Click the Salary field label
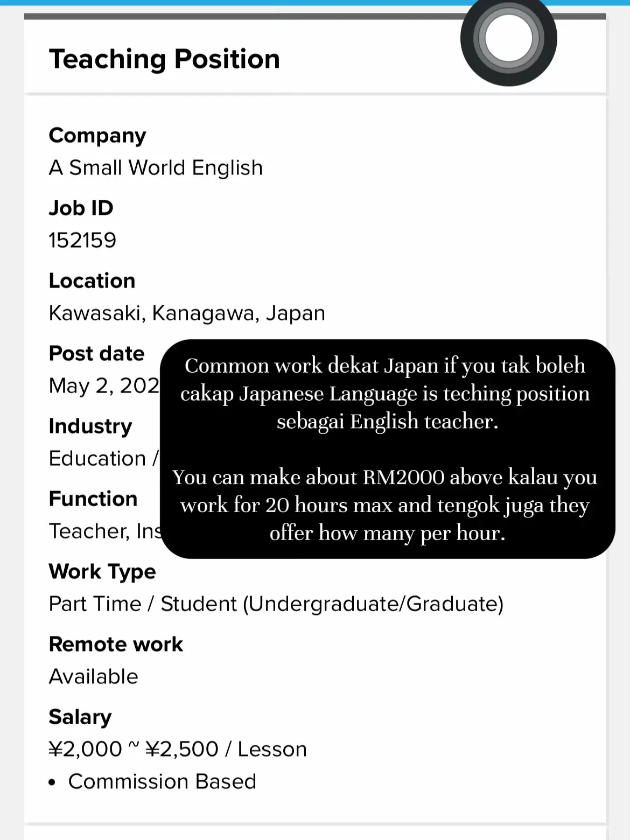The height and width of the screenshot is (840, 630). point(80,717)
